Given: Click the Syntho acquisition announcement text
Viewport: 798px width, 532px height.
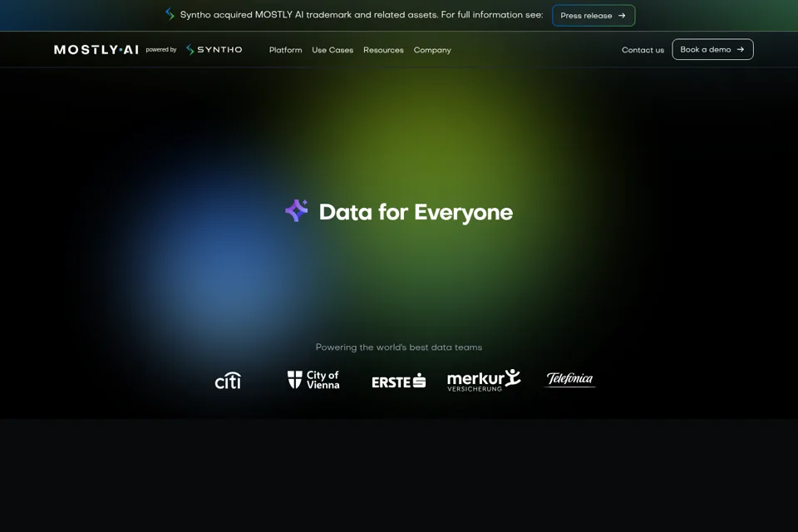Looking at the screenshot, I should pyautogui.click(x=362, y=15).
